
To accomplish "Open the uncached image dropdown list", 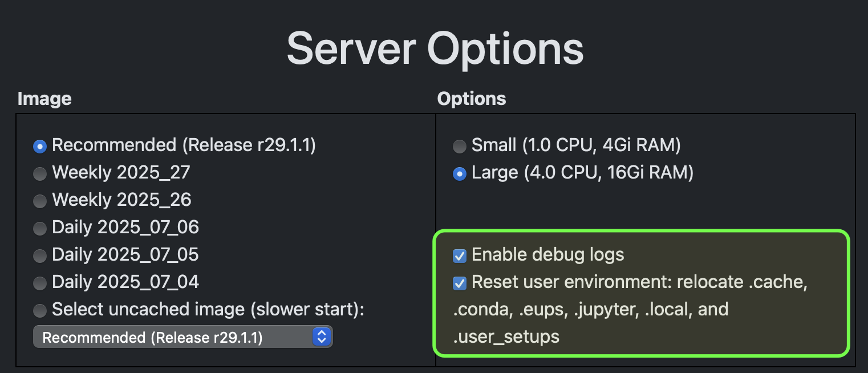I will point(182,336).
